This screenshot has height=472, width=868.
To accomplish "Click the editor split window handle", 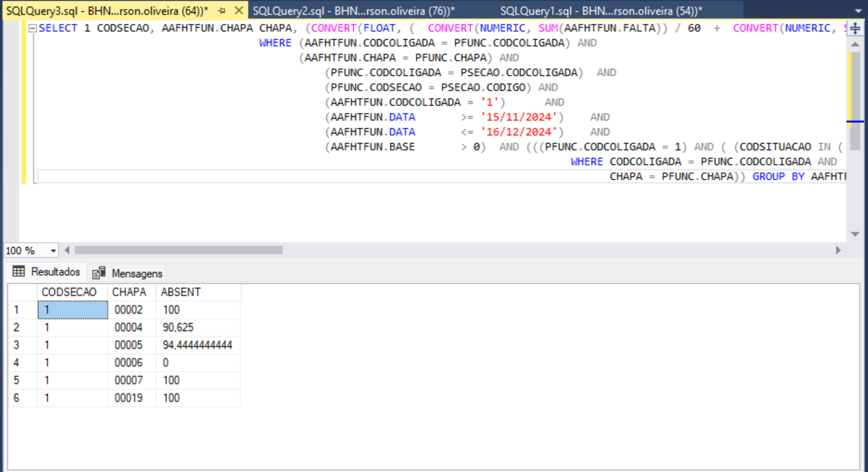I will point(855,28).
